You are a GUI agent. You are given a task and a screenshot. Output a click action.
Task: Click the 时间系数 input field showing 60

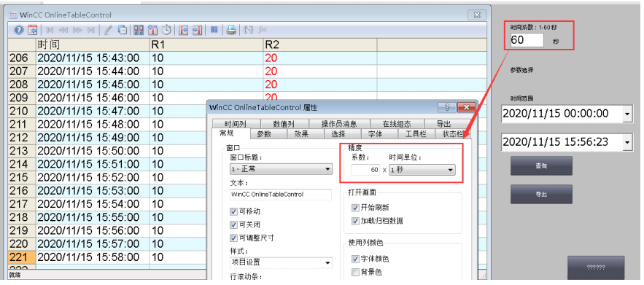527,40
